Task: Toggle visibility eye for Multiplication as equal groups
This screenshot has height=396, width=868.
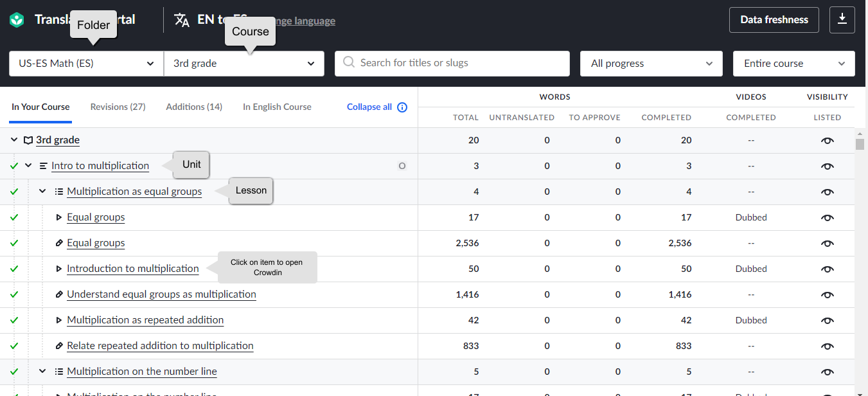Action: point(828,192)
